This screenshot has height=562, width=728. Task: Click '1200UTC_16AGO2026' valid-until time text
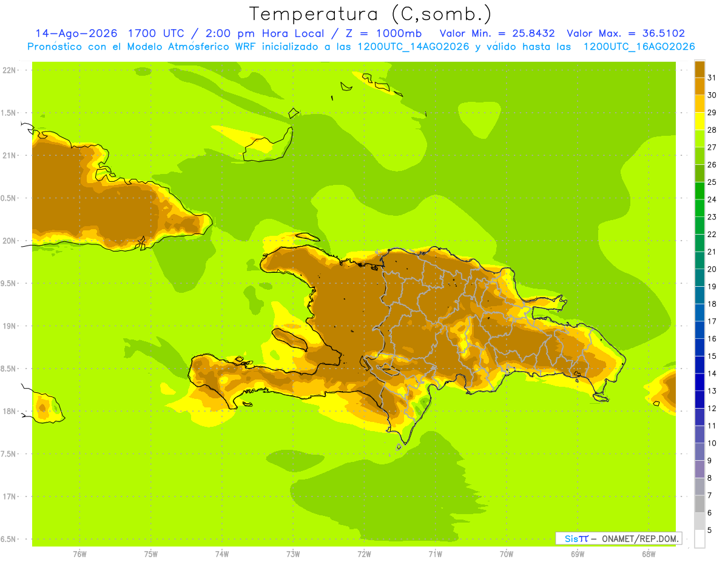[x=639, y=47]
